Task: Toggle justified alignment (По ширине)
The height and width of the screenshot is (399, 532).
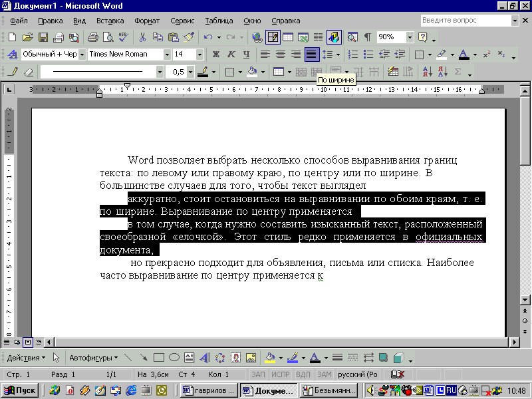Action: (x=312, y=55)
